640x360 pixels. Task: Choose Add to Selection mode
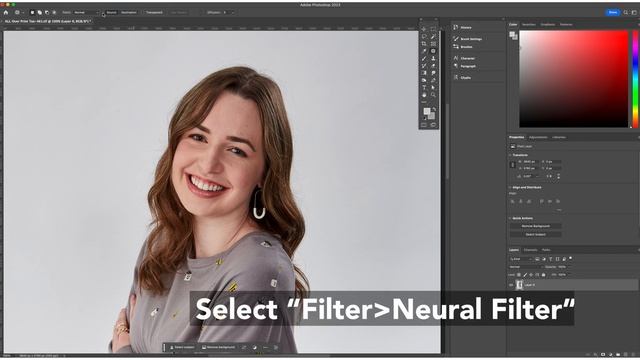(x=40, y=13)
